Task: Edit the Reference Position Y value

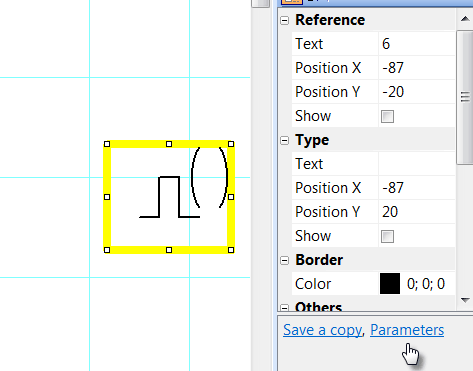Action: pyautogui.click(x=417, y=92)
